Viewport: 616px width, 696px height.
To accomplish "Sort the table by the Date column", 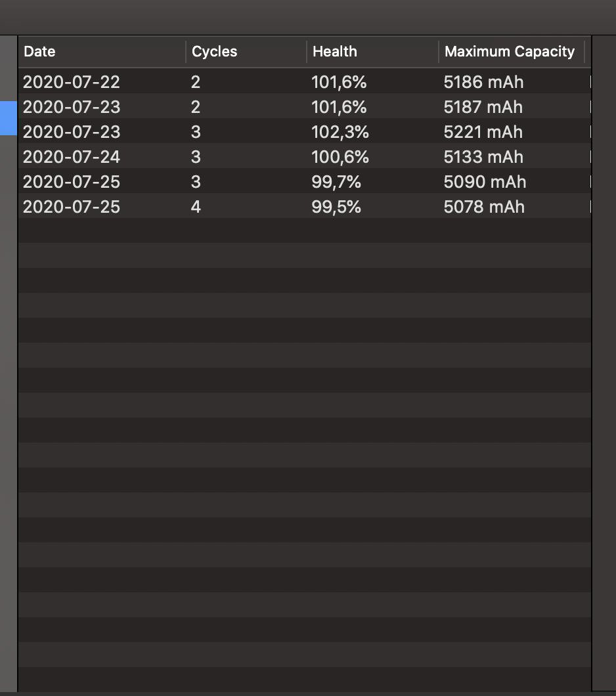I will [x=39, y=51].
